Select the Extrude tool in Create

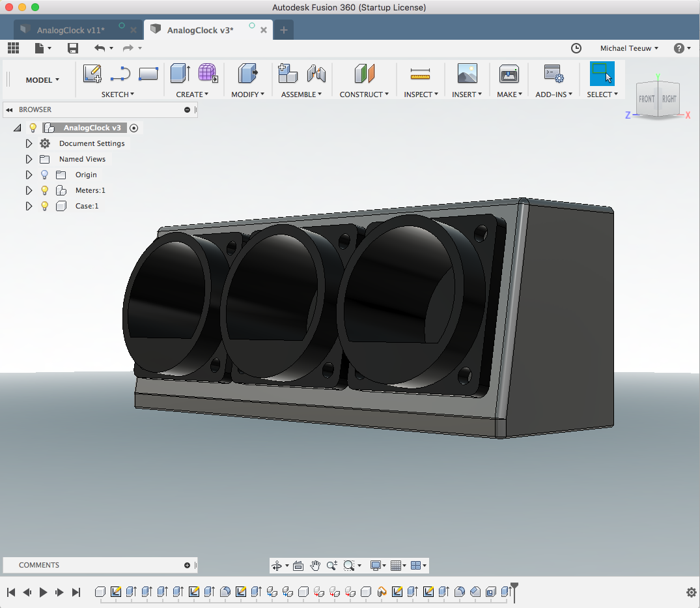[x=180, y=74]
